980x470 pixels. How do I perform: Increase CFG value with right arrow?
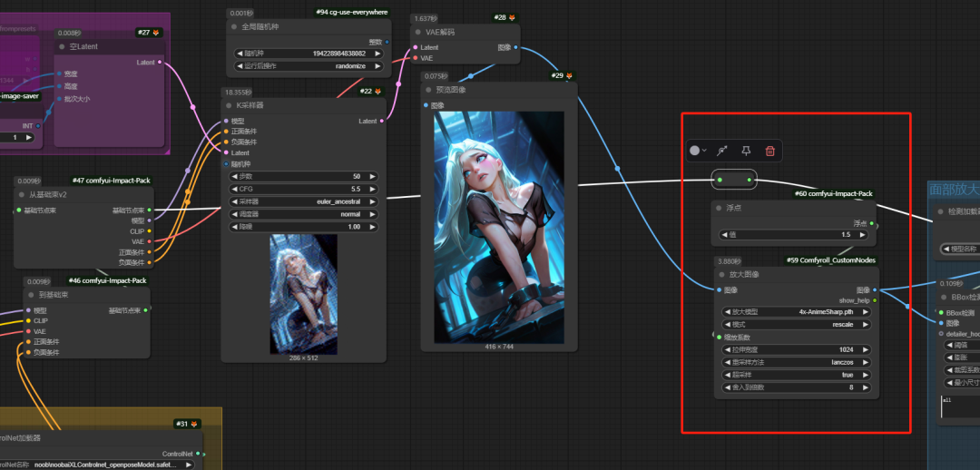(x=373, y=189)
